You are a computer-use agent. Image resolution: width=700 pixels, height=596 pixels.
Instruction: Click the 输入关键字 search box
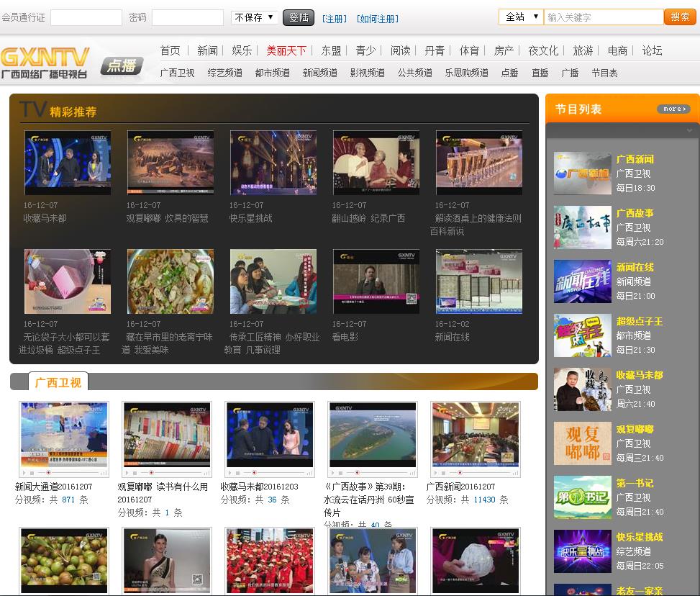pyautogui.click(x=604, y=17)
